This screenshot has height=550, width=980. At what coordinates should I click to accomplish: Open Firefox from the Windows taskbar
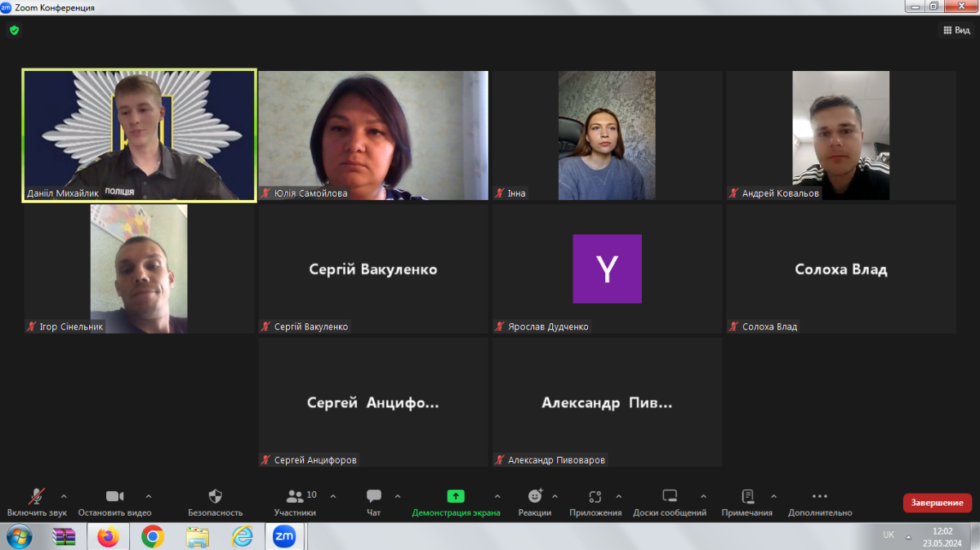click(108, 536)
